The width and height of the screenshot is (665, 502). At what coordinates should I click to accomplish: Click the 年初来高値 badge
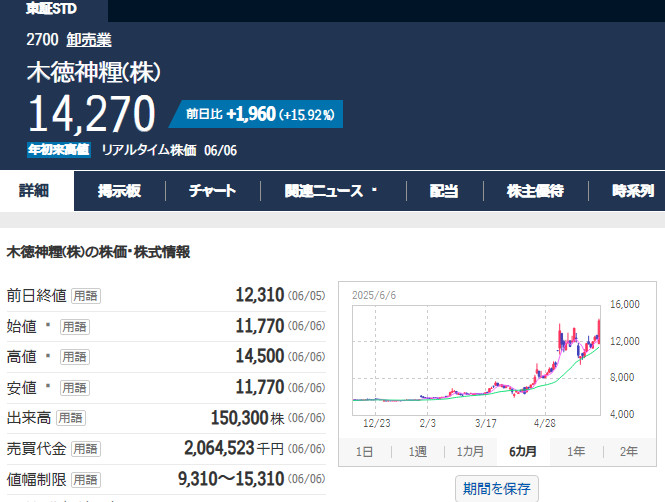point(59,150)
